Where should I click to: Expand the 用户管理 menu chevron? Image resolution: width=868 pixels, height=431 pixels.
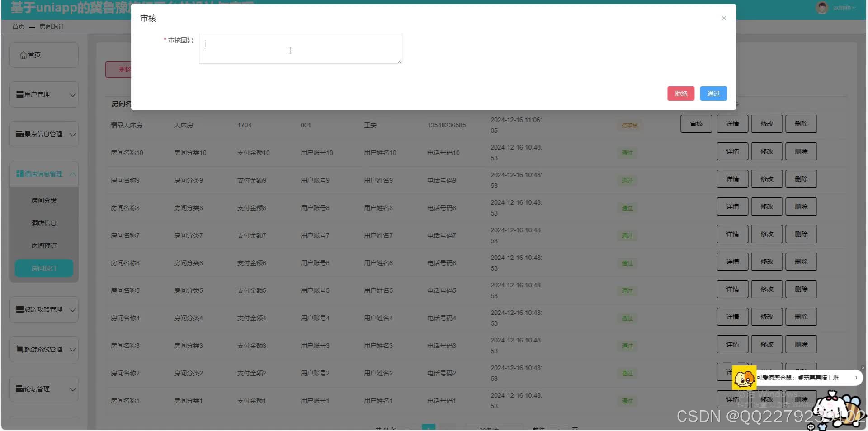[73, 94]
